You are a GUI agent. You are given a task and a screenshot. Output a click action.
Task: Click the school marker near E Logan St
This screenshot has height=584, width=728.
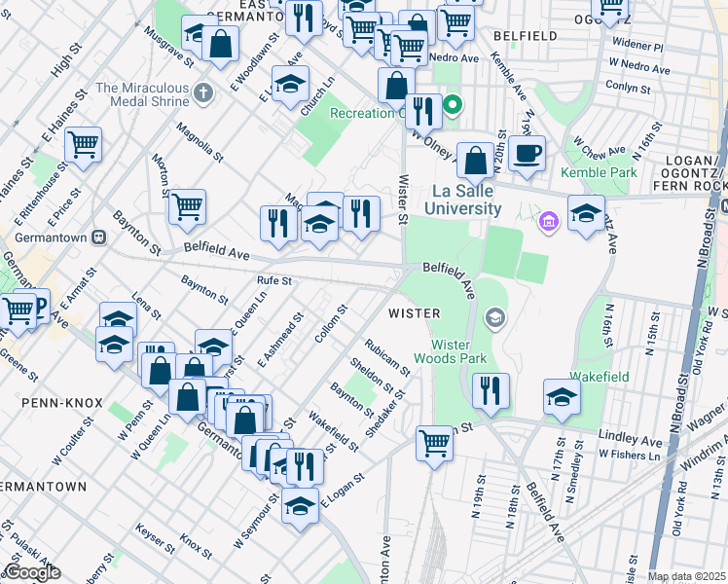pyautogui.click(x=300, y=506)
